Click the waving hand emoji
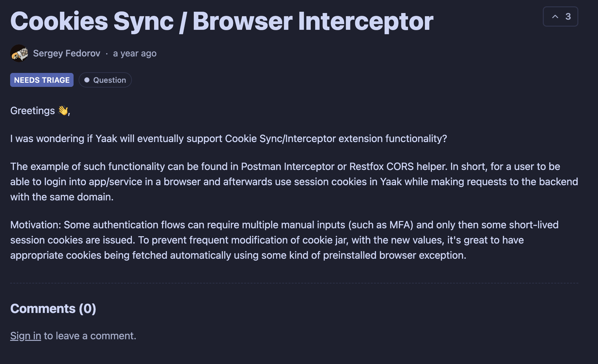Viewport: 598px width, 364px height. pos(63,110)
